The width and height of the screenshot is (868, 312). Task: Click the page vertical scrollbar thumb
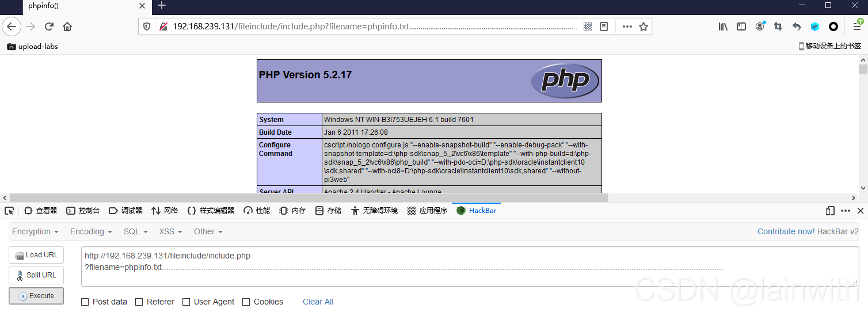pyautogui.click(x=863, y=70)
